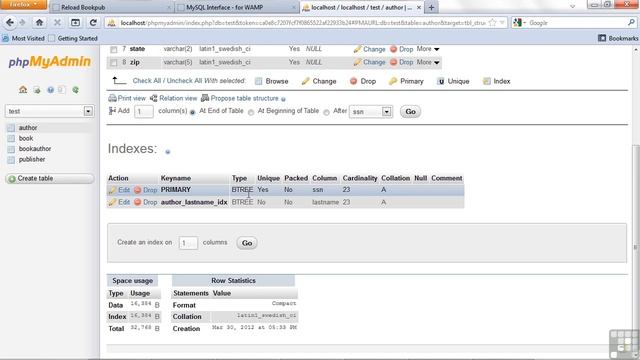Switch to MySQL Interface for WAMP tab
The image size is (640, 360).
point(236,7)
